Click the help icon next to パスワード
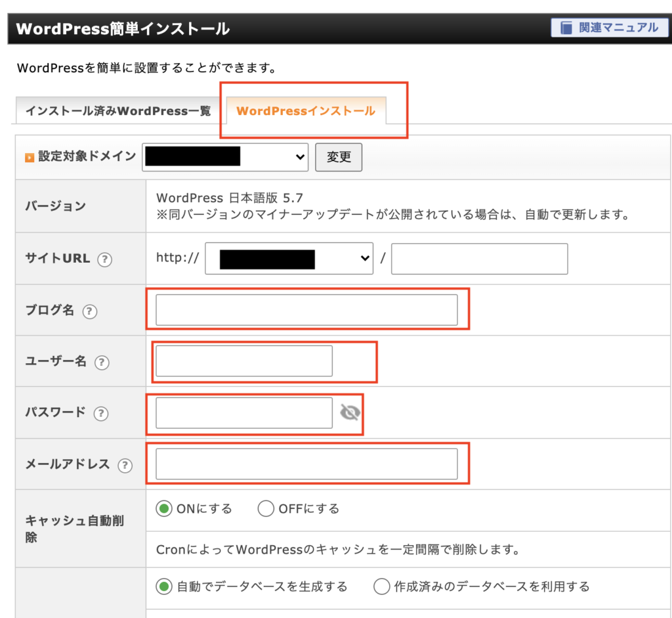The image size is (672, 618). pyautogui.click(x=100, y=414)
